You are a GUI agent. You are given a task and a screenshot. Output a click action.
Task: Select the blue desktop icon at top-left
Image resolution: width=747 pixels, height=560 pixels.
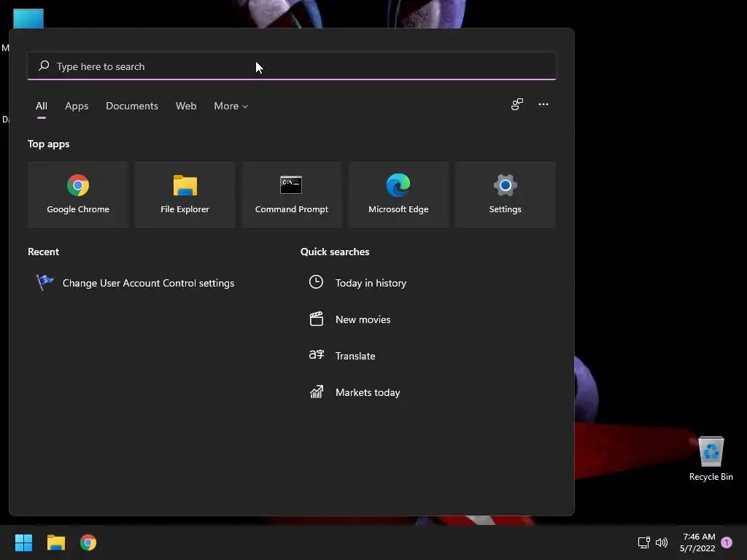(x=28, y=18)
